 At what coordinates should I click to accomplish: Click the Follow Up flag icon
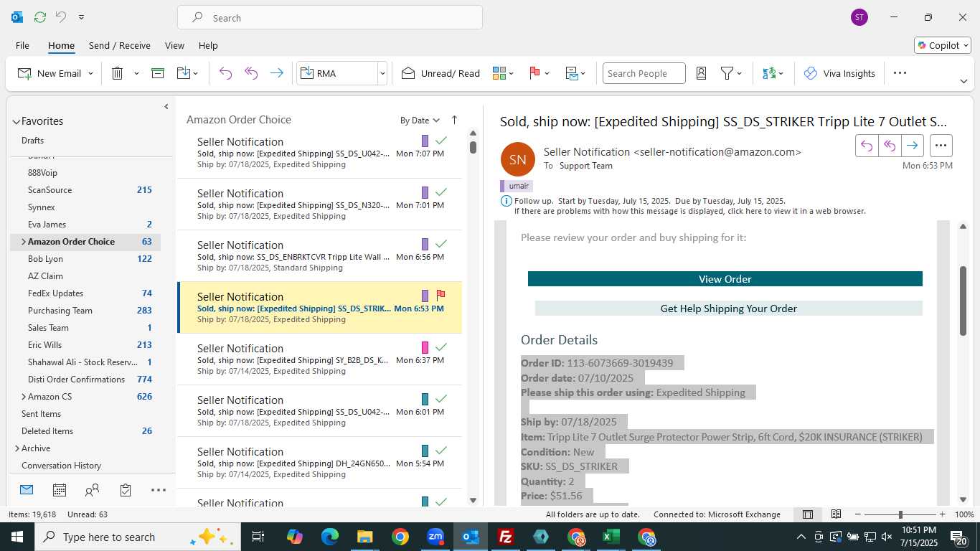pos(534,73)
